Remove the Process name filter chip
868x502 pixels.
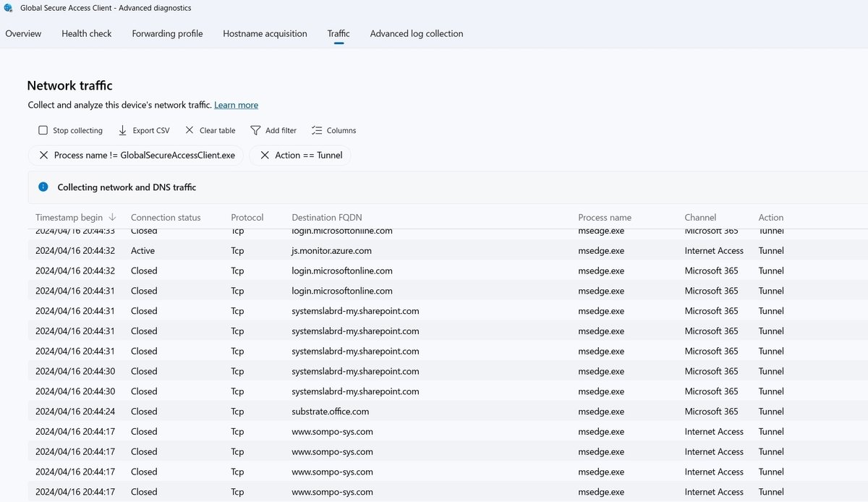click(44, 155)
